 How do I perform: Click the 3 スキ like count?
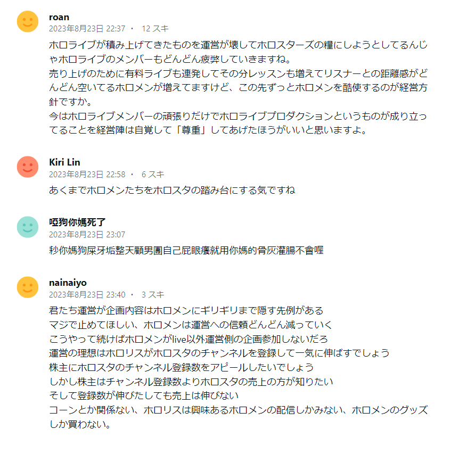[153, 294]
